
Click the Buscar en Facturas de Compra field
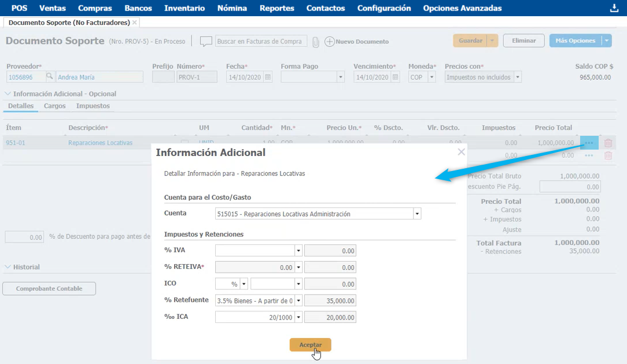(261, 42)
